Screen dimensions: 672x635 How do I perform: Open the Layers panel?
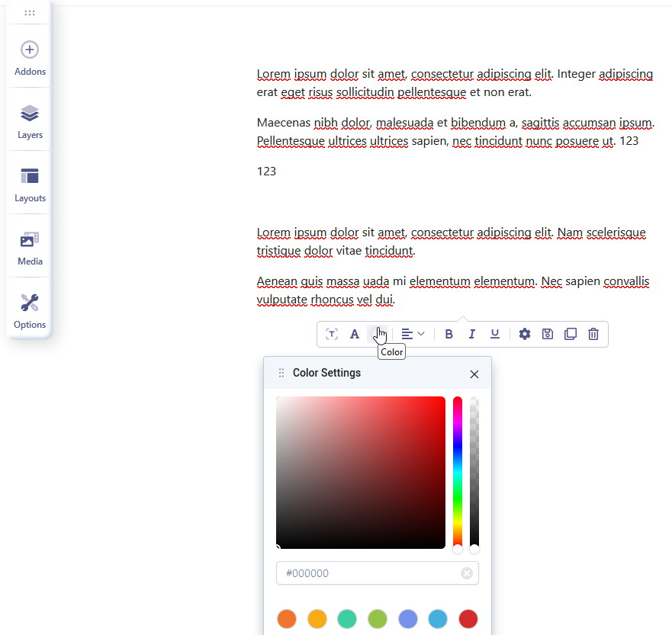pos(30,121)
